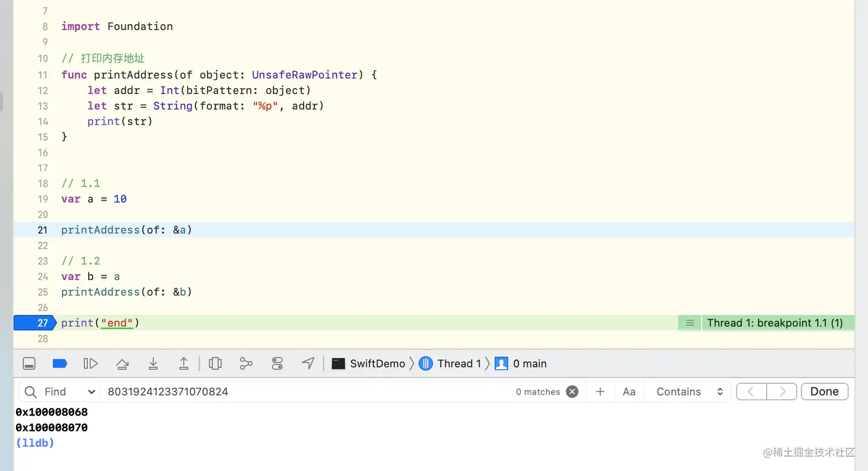868x471 pixels.
Task: Deactivate breakpoints with the blue breakpoint icon
Action: point(60,364)
